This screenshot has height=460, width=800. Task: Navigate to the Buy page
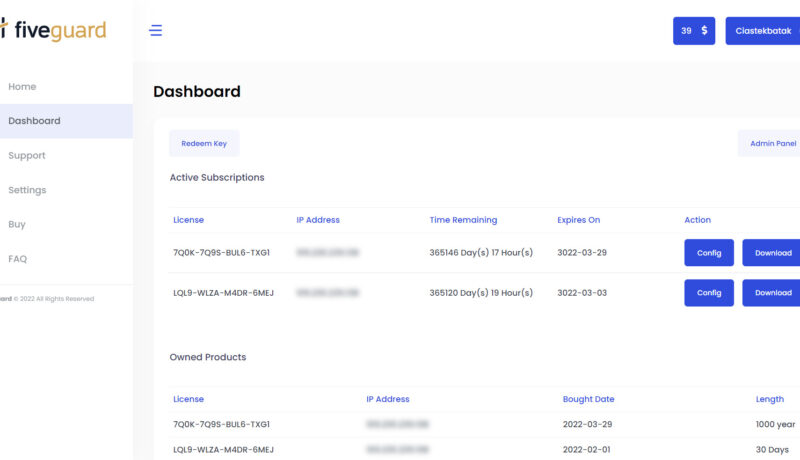click(17, 225)
